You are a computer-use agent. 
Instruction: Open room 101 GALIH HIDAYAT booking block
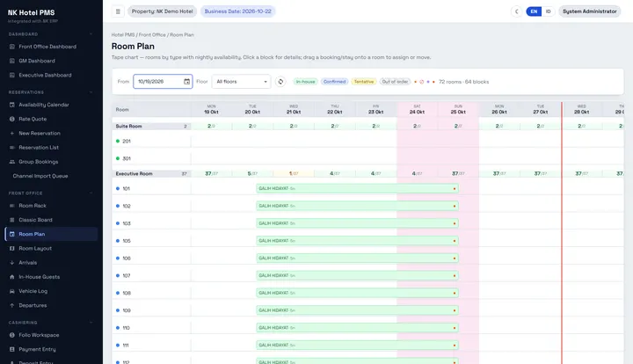coord(357,188)
